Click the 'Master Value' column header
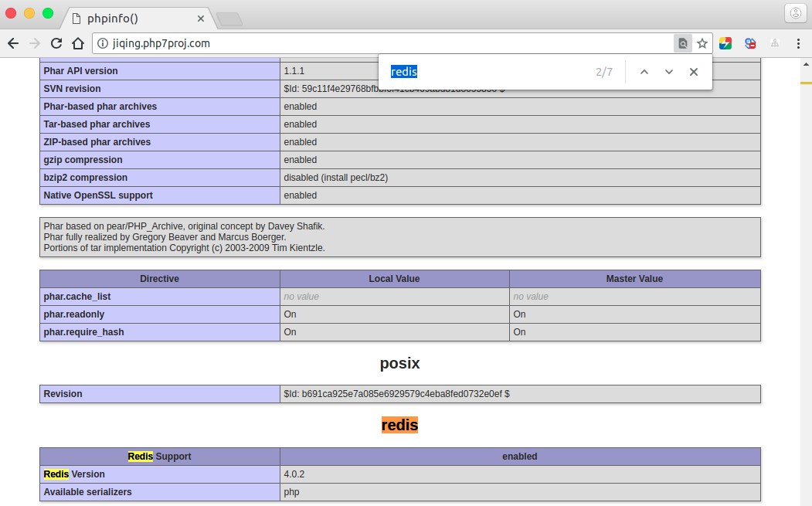The width and height of the screenshot is (812, 506). click(x=634, y=279)
